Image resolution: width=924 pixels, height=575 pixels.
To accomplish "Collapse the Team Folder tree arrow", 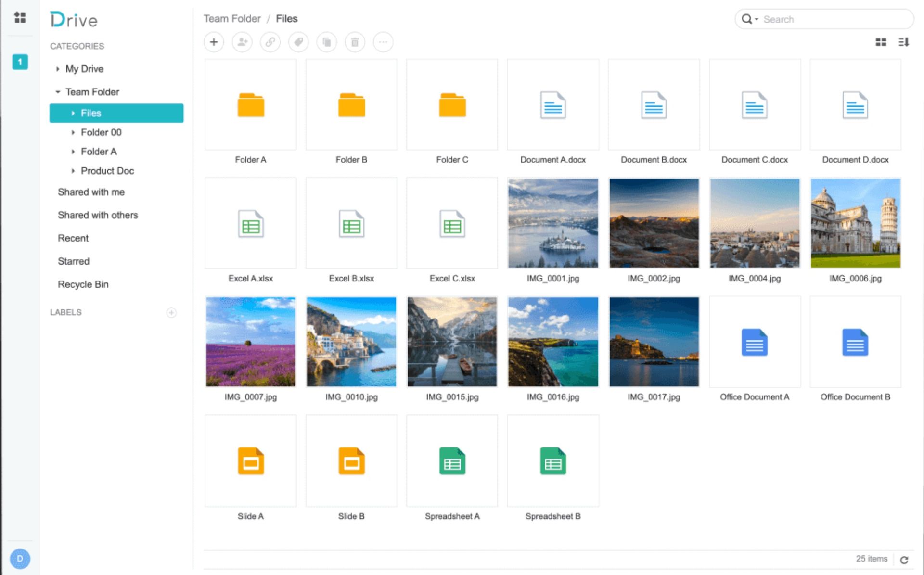I will pos(58,92).
